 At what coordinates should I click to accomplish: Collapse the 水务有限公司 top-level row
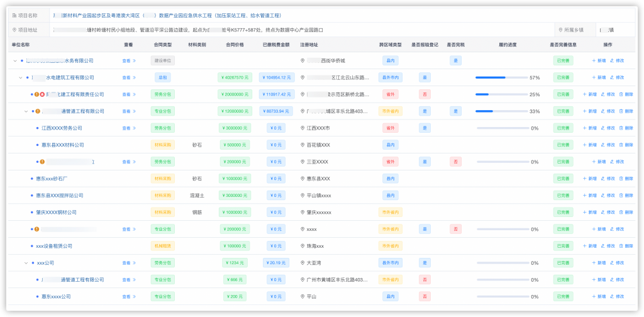point(14,61)
